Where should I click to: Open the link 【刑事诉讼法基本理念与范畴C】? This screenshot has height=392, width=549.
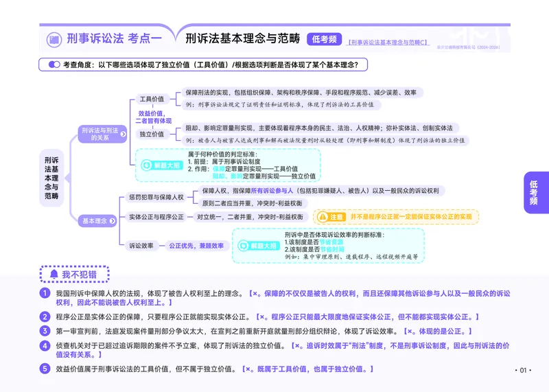[x=388, y=43]
